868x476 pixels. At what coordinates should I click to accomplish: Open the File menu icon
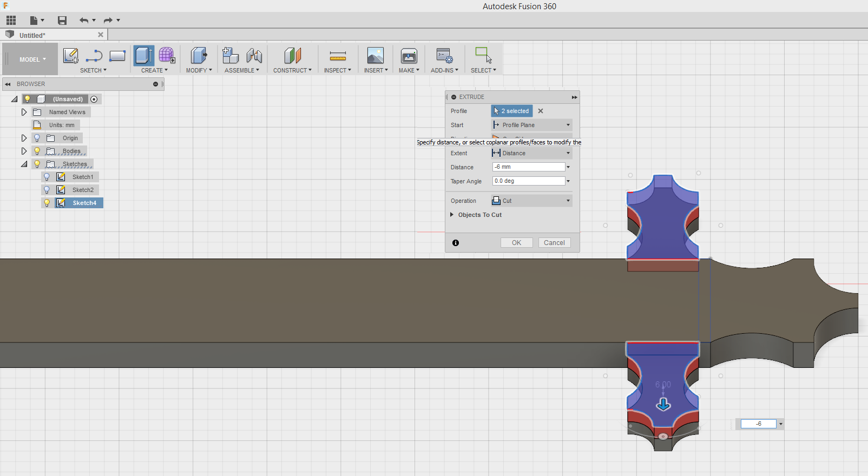tap(37, 21)
